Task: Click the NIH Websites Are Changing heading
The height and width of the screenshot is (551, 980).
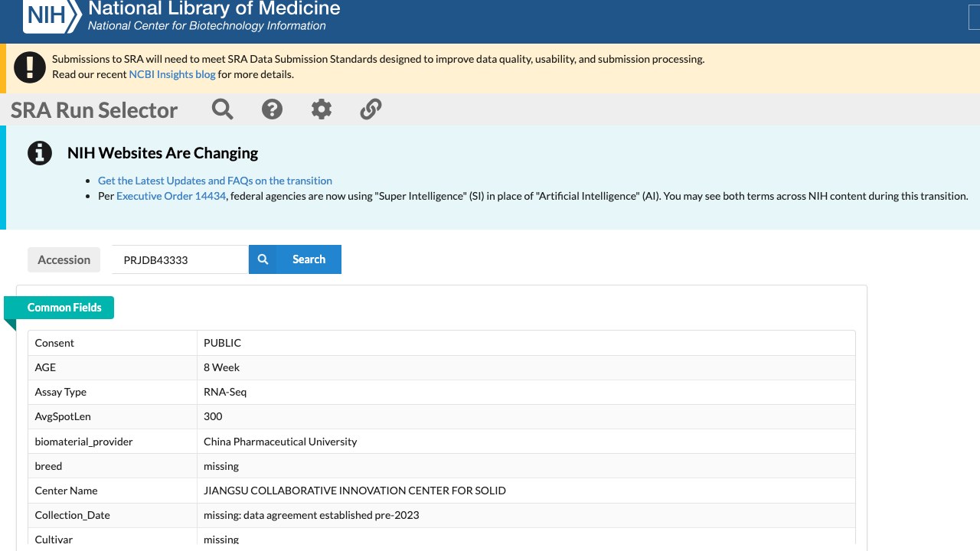Action: (162, 153)
